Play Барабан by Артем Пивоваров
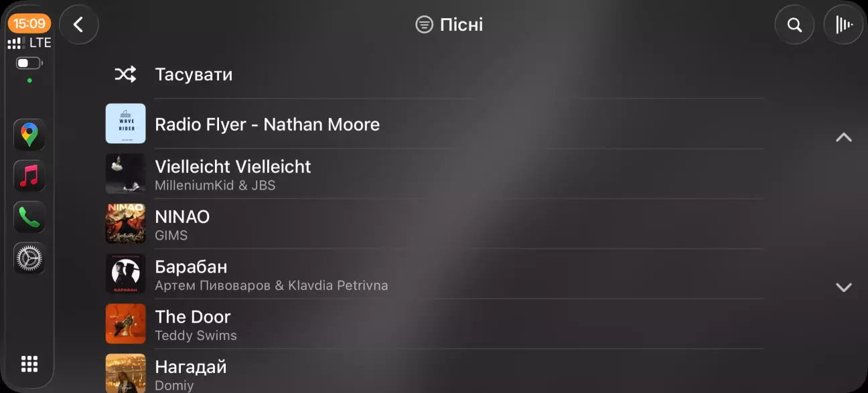The height and width of the screenshot is (393, 868). 435,274
